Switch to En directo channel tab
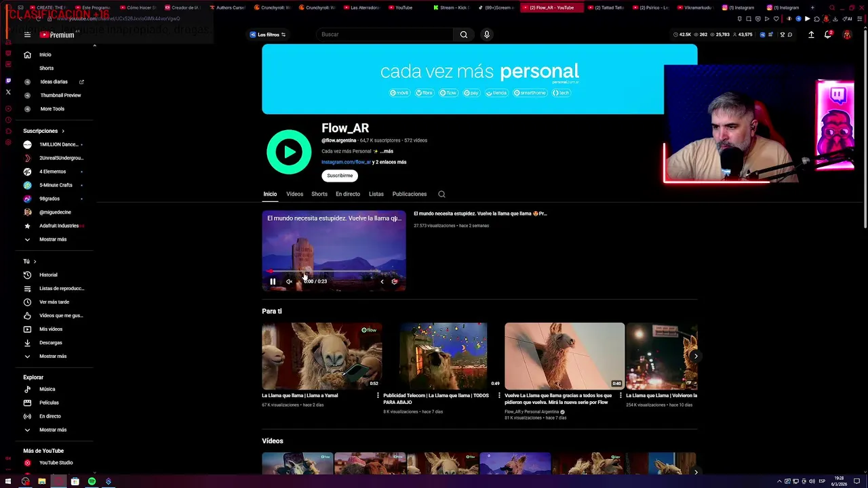 point(348,194)
